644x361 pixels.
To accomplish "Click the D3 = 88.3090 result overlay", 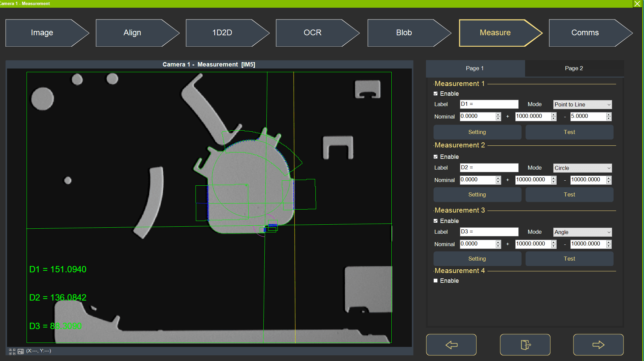I will click(x=55, y=326).
